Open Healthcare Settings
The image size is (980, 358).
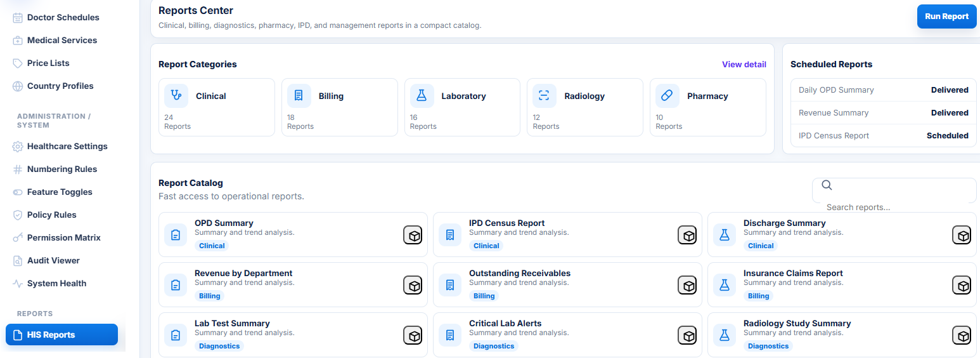pyautogui.click(x=62, y=146)
